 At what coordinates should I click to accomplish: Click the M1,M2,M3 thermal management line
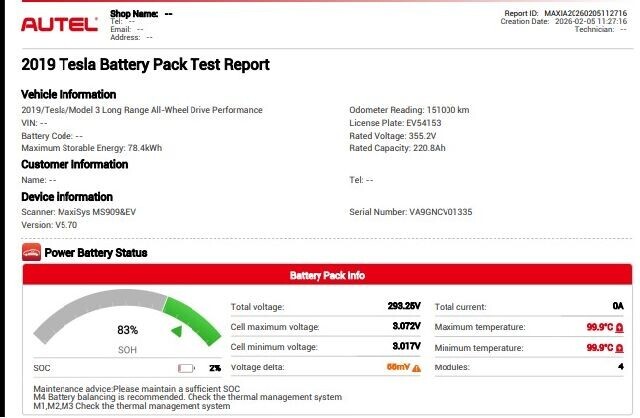[x=132, y=406]
